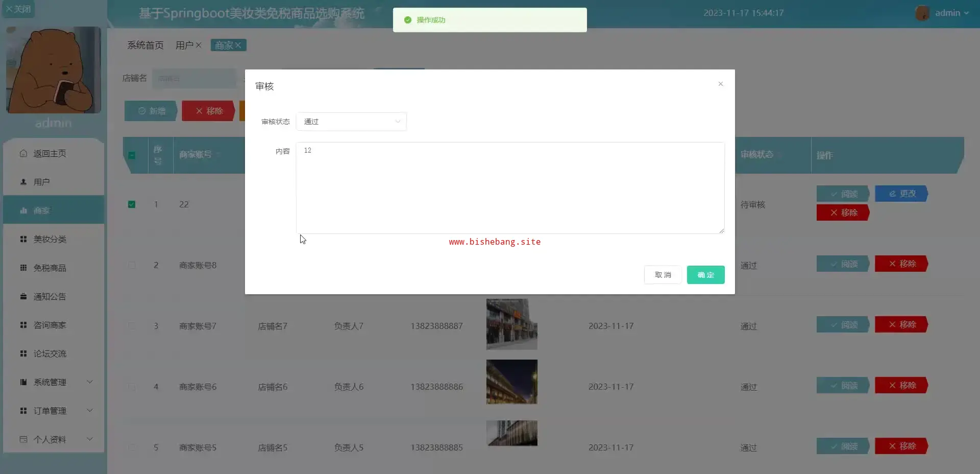Click the grid icon beside 美妆分类
This screenshot has width=980, height=474.
click(23, 239)
